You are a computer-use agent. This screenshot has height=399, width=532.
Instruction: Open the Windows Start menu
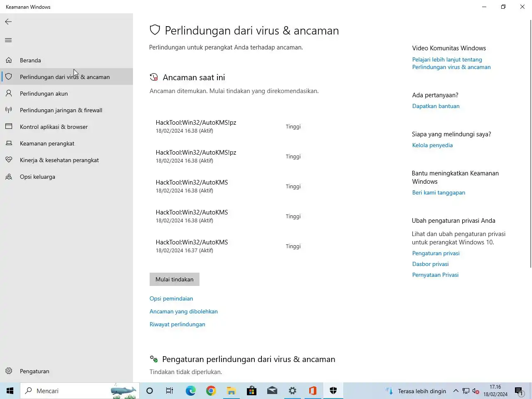tap(10, 391)
